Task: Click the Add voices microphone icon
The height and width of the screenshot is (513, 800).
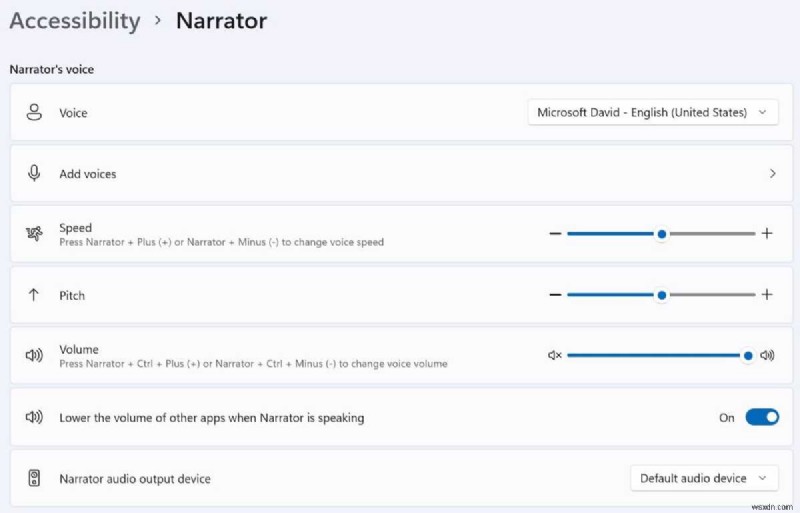Action: 34,174
